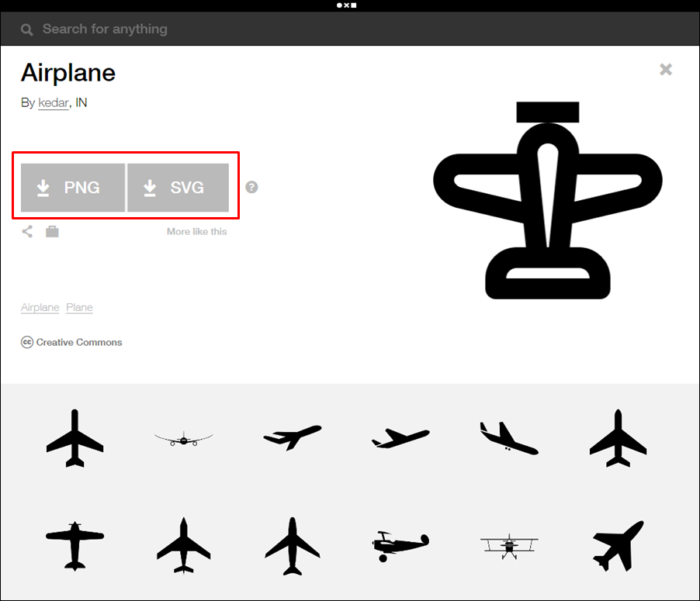Viewport: 700px width, 601px height.
Task: Click the magnifying glass search icon
Action: coord(27,30)
